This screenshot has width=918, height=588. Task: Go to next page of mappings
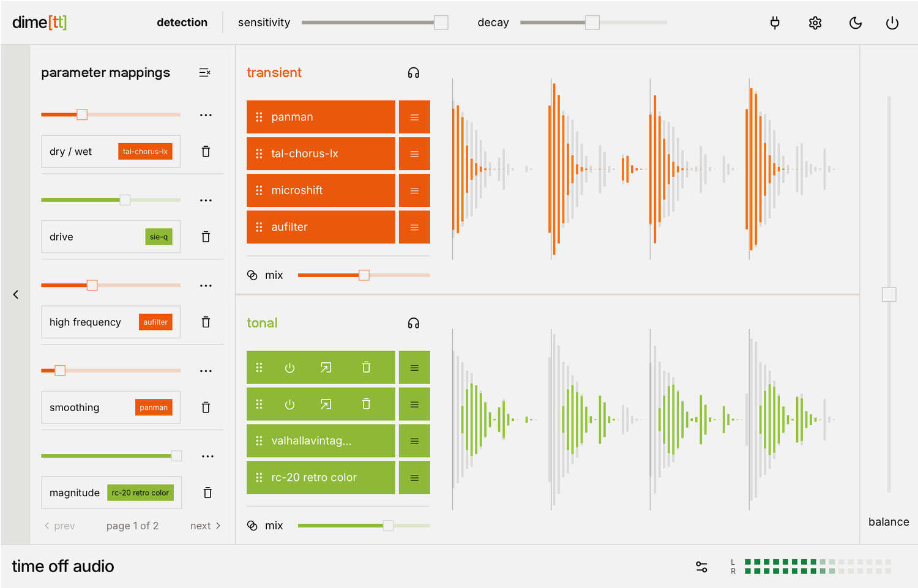click(205, 526)
